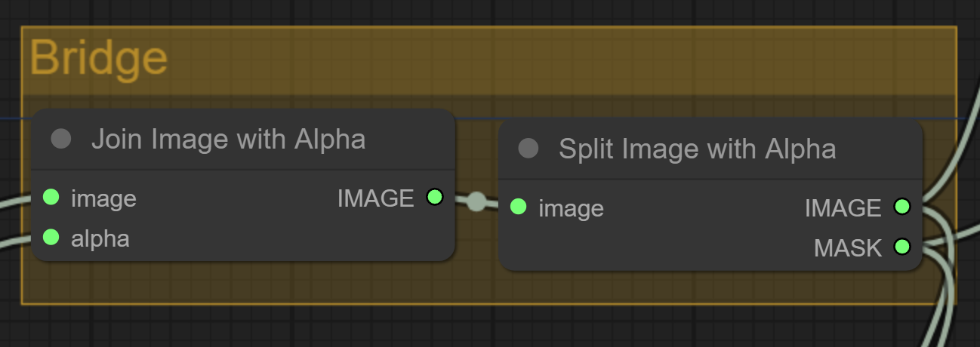Collapse the Split Image with Alpha node
The image size is (980, 347).
(x=529, y=149)
